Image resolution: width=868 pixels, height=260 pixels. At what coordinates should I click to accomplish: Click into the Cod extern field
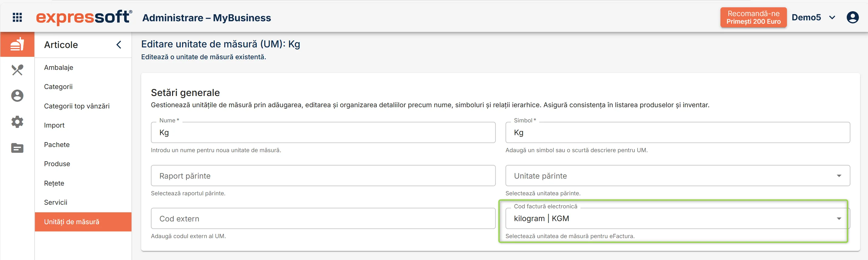323,218
